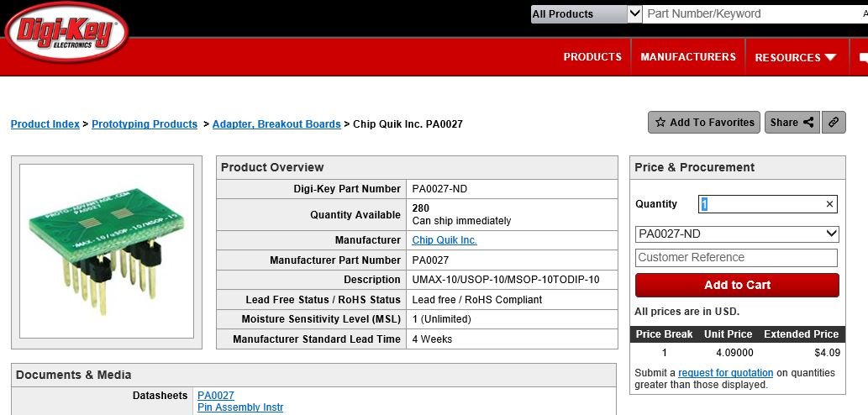Open the MANUFACTURERS menu
The image size is (868, 415).
[x=688, y=57]
